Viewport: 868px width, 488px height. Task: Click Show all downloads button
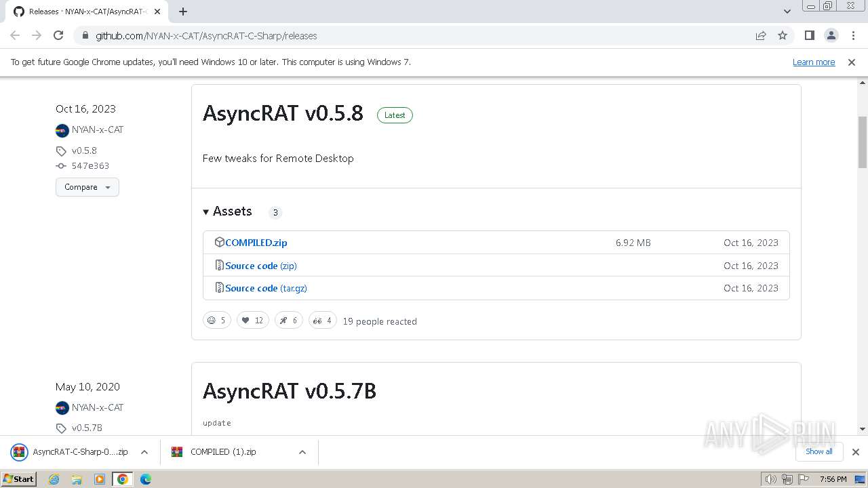818,451
